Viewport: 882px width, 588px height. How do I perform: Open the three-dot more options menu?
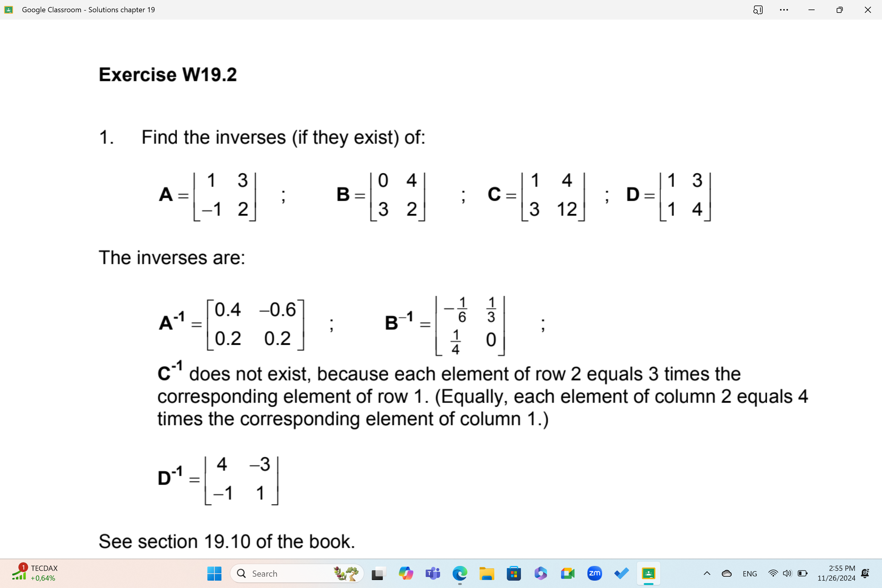click(784, 10)
